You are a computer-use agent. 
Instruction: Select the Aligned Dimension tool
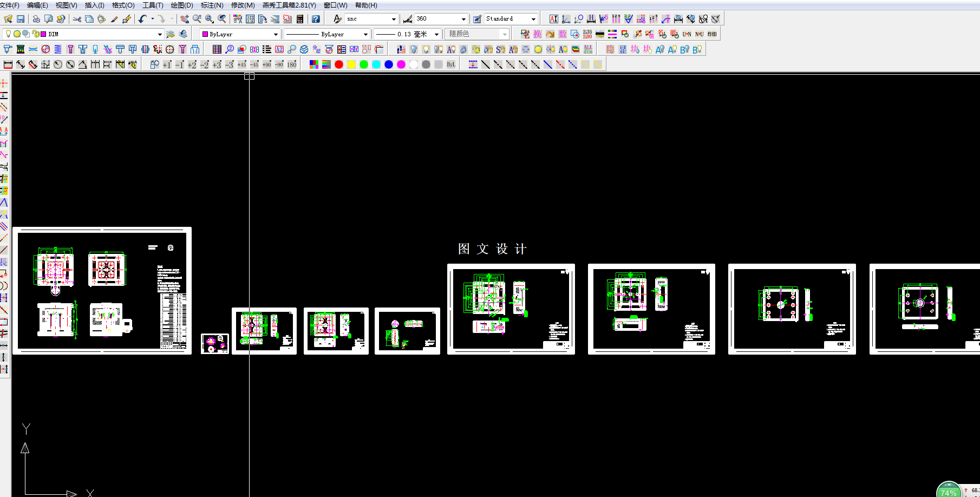(x=21, y=64)
